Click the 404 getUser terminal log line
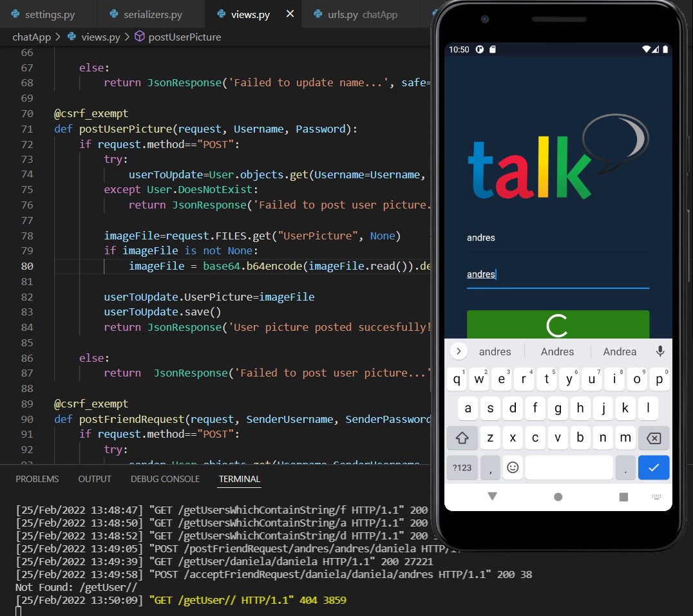 pos(181,600)
